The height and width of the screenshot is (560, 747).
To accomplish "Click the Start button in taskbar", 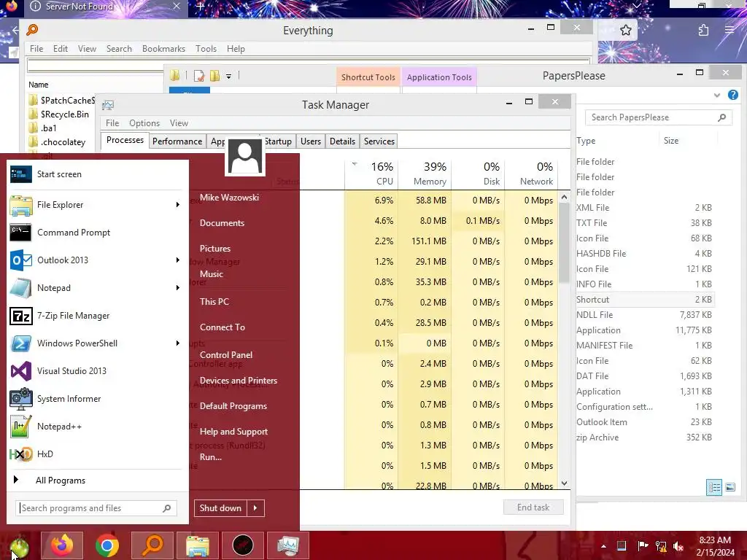I will point(18,546).
